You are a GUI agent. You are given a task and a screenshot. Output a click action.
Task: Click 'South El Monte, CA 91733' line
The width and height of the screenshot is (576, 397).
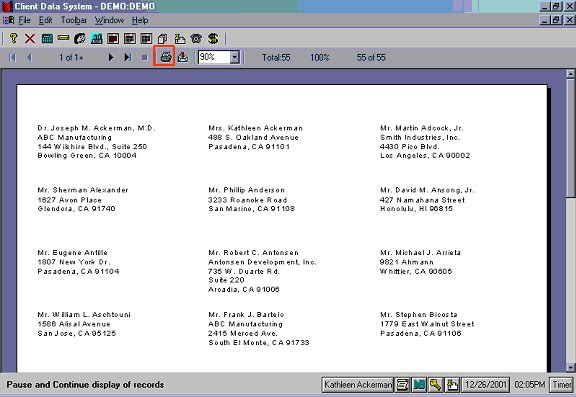tap(259, 342)
